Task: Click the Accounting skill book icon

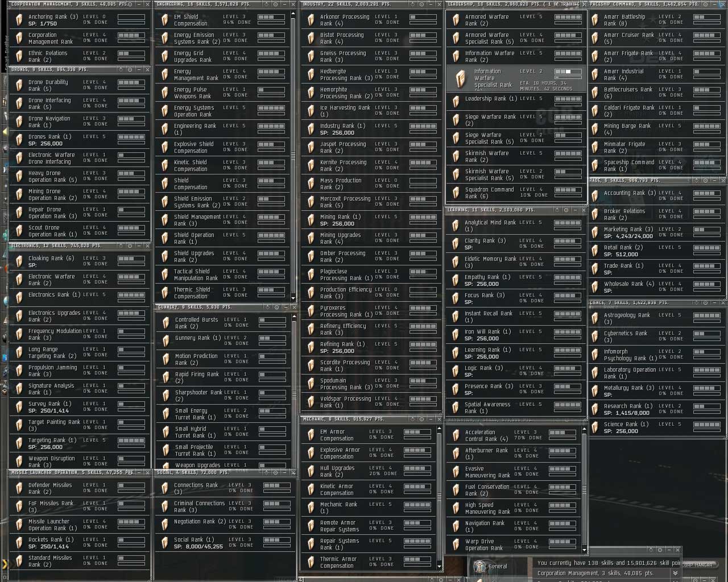Action: click(594, 197)
